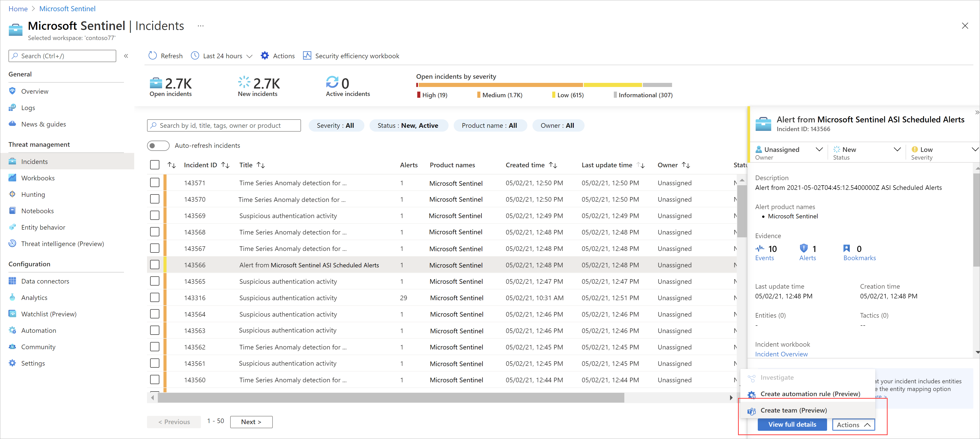The height and width of the screenshot is (439, 980).
Task: Click the horizontal scrollbar under incidents table
Action: point(391,397)
